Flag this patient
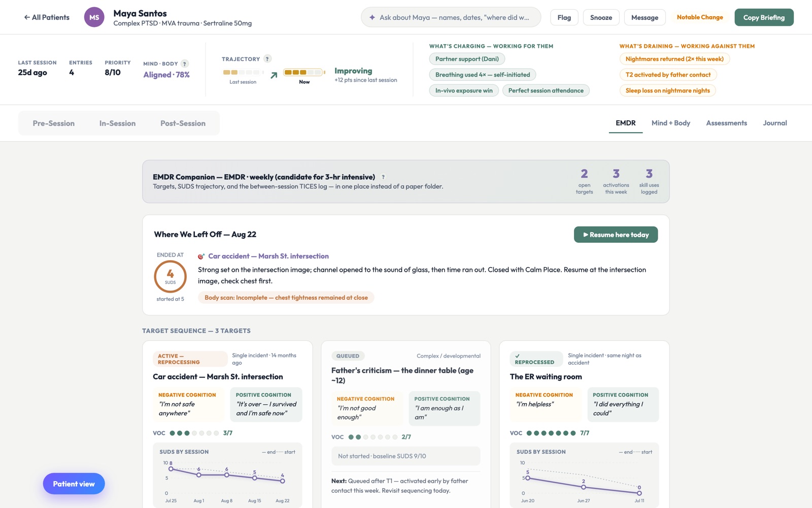The width and height of the screenshot is (812, 508). click(564, 17)
